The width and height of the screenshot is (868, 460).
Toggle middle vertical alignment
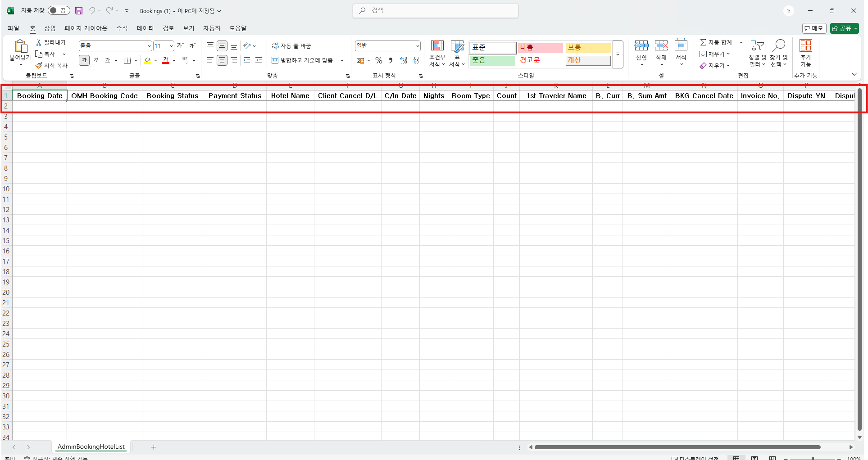click(222, 45)
